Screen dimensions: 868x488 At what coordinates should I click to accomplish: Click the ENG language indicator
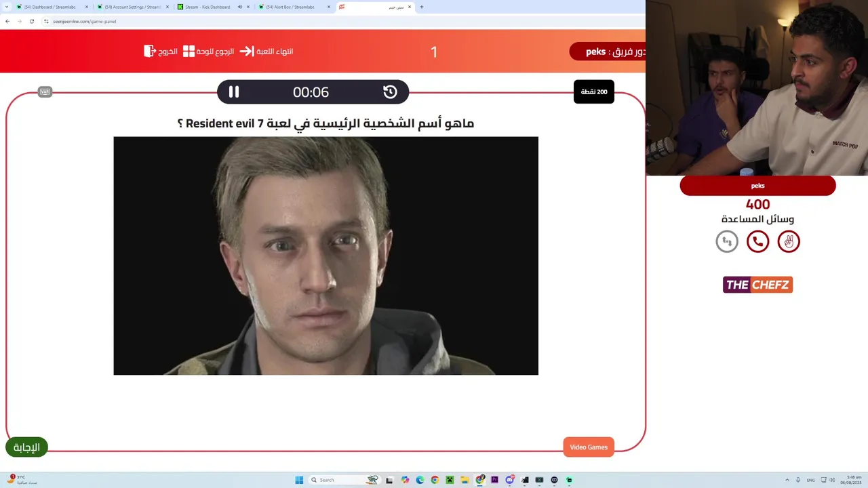point(811,480)
